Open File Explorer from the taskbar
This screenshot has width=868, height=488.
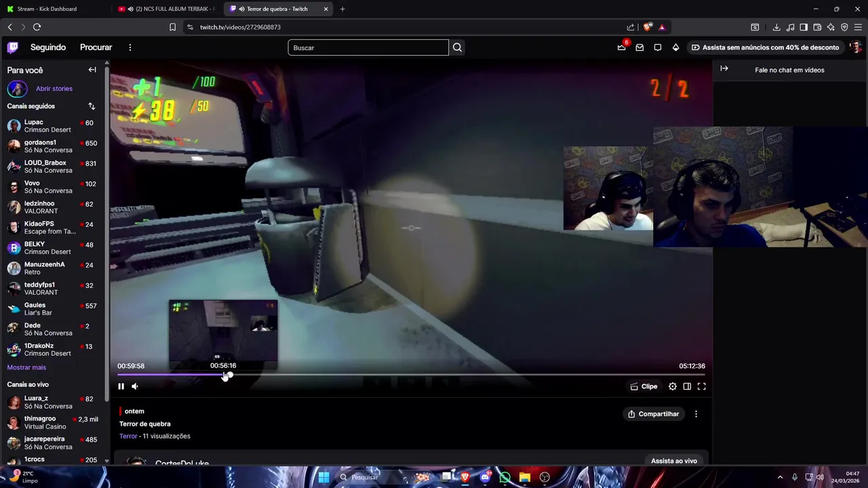524,477
